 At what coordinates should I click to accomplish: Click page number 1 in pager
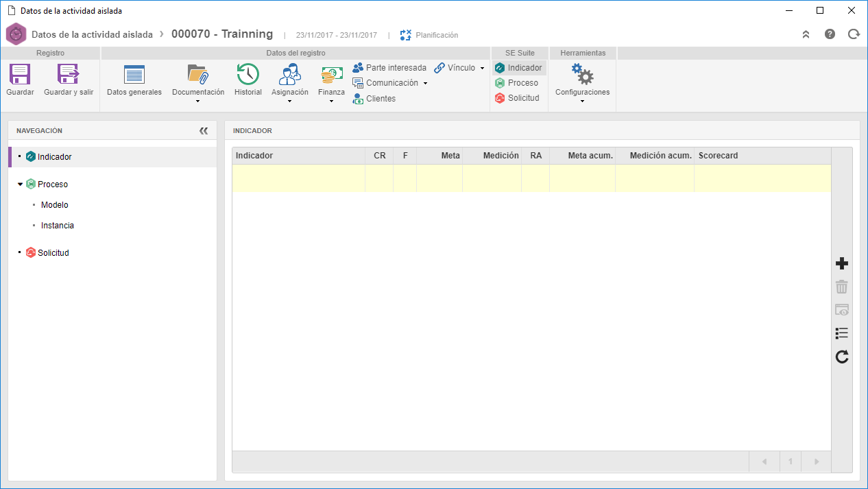(x=791, y=462)
